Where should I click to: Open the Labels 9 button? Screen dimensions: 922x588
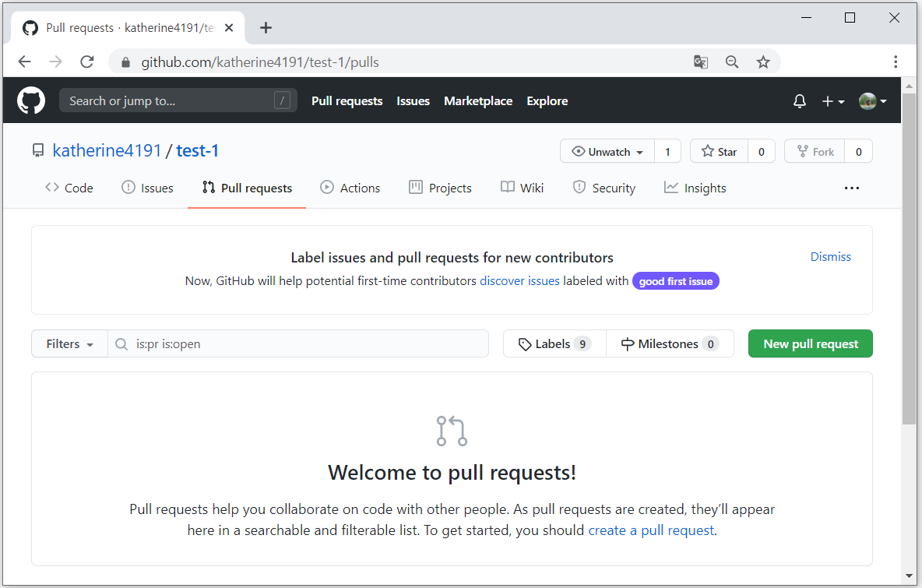[x=554, y=344]
